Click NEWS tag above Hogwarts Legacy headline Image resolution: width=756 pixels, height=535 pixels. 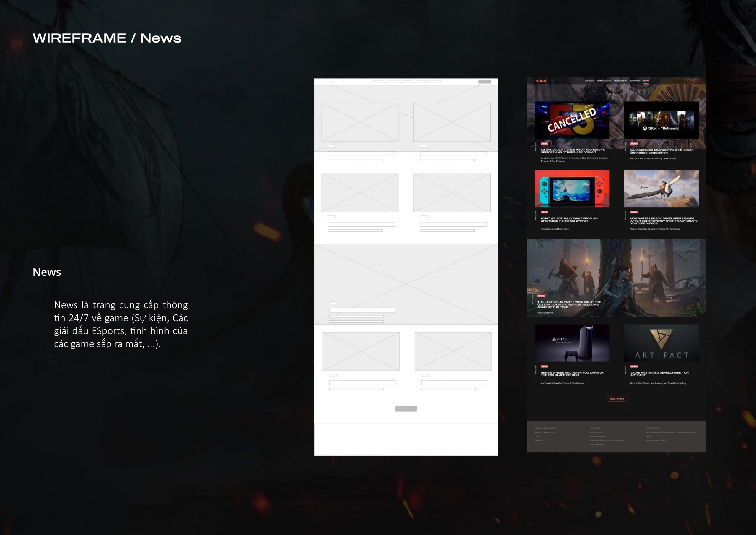point(634,212)
